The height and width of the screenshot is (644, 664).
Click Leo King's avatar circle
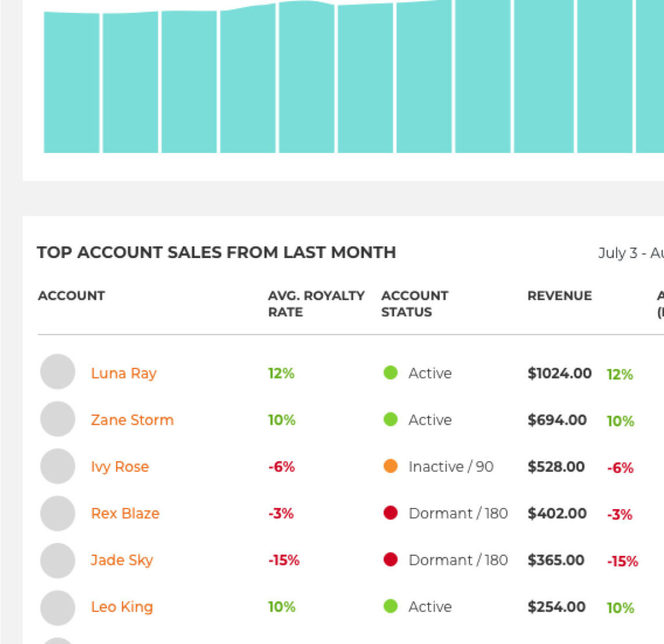pos(58,607)
